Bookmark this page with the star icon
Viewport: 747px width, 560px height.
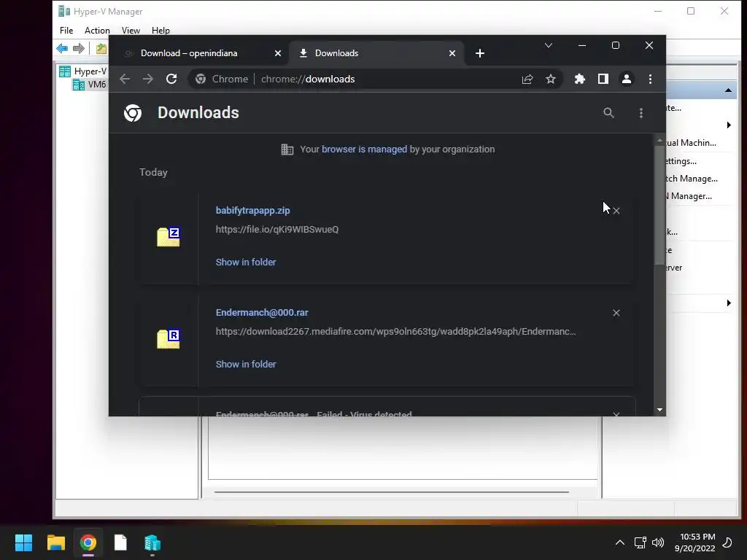pyautogui.click(x=551, y=79)
